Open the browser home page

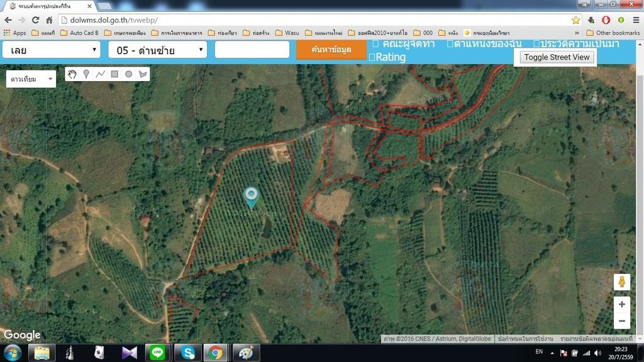[x=49, y=20]
